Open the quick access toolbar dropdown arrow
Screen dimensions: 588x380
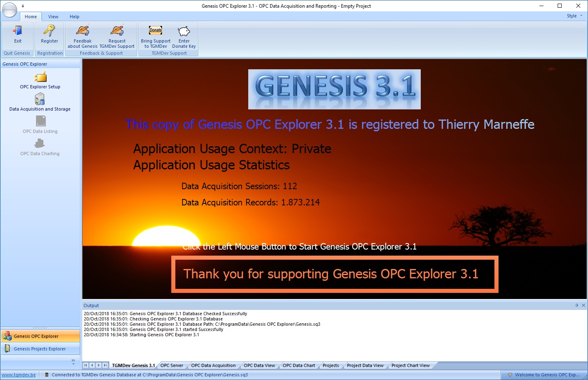coord(23,6)
